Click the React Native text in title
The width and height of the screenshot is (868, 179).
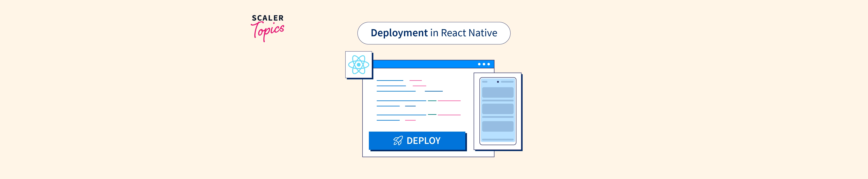point(469,33)
